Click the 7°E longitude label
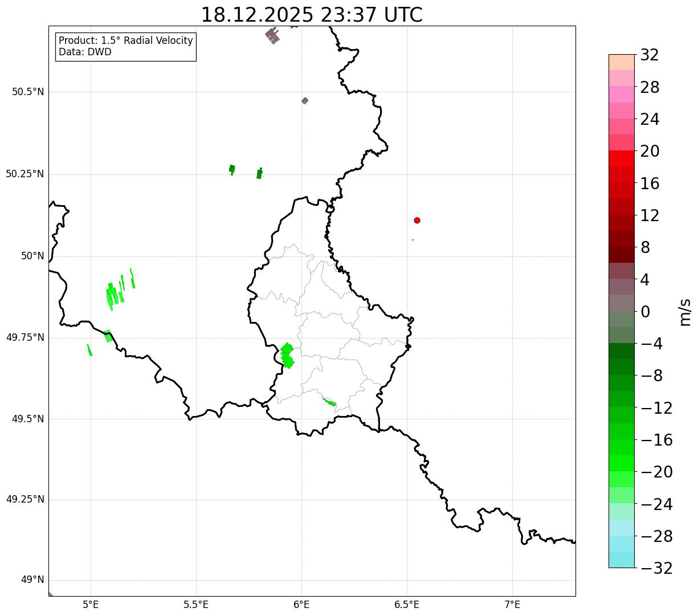Image resolution: width=698 pixels, height=616 pixels. 512,604
